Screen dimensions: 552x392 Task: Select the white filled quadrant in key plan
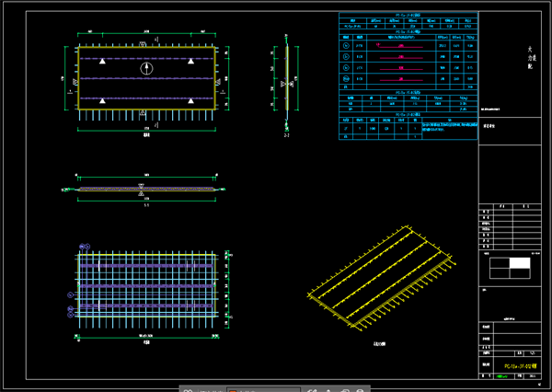520,263
